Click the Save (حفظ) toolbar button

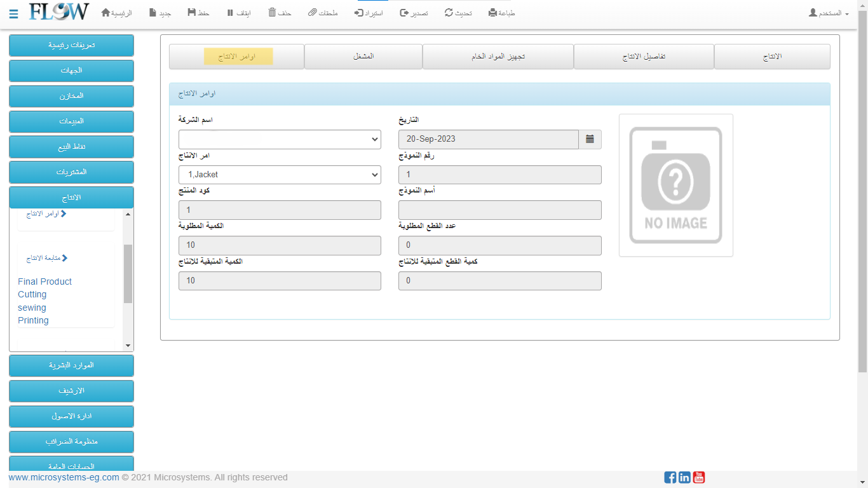pyautogui.click(x=192, y=13)
